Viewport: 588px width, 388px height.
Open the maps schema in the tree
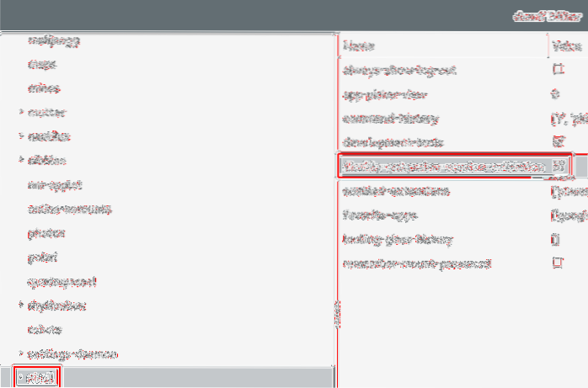(42, 64)
